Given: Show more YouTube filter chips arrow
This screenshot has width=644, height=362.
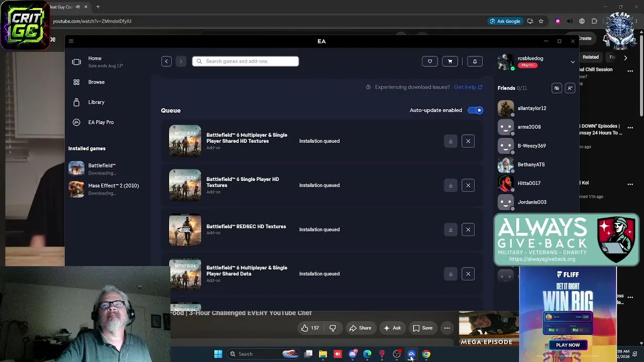Looking at the screenshot, I should tap(625, 57).
